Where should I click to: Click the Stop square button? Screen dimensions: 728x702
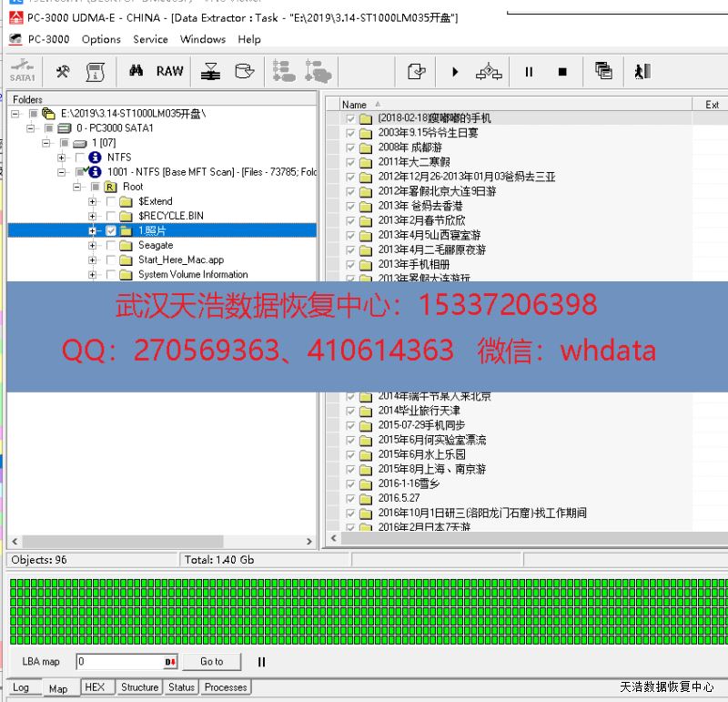click(x=562, y=72)
